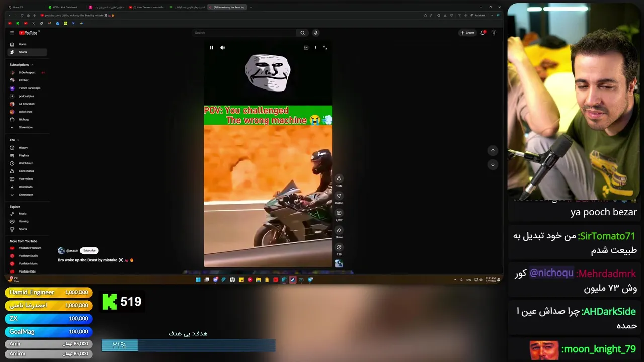This screenshot has height=362, width=644.
Task: Open YouTube Premium link
Action: click(28, 248)
